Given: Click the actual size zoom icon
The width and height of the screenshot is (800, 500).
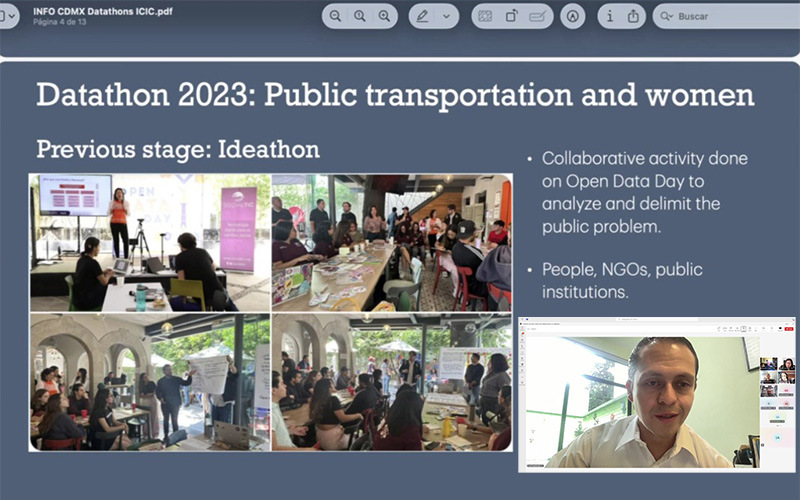Looking at the screenshot, I should [359, 16].
